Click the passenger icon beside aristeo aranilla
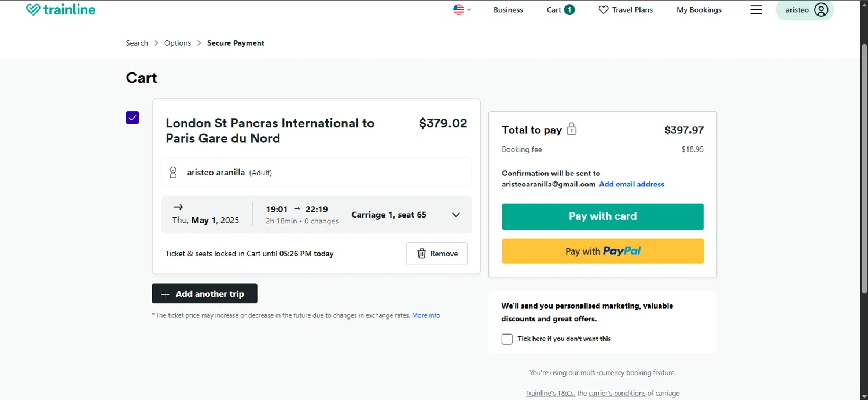 (173, 173)
